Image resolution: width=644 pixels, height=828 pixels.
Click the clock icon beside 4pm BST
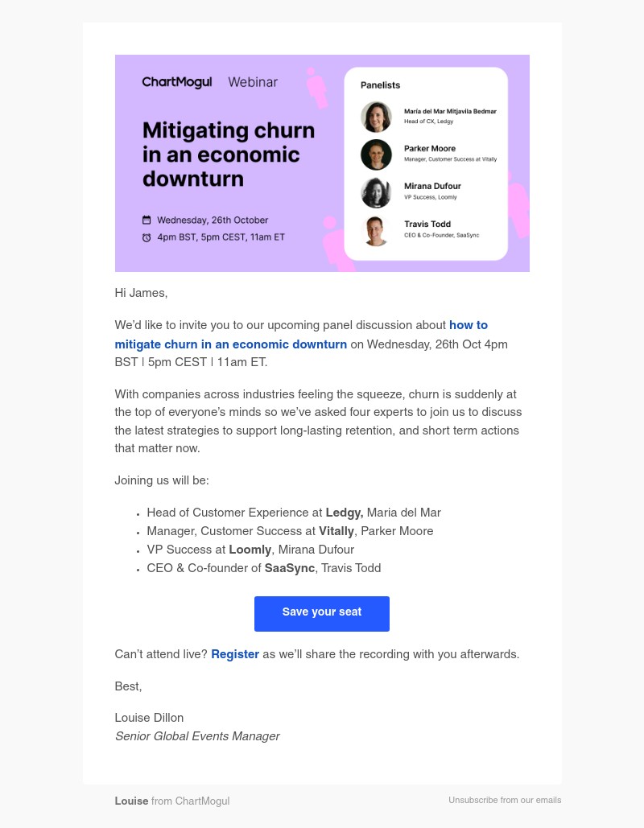point(147,237)
